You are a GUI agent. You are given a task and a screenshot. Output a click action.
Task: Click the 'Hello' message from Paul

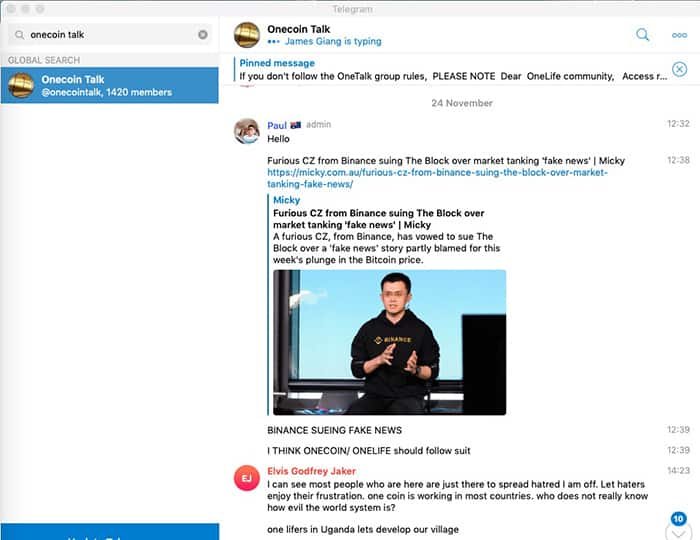tap(279, 139)
